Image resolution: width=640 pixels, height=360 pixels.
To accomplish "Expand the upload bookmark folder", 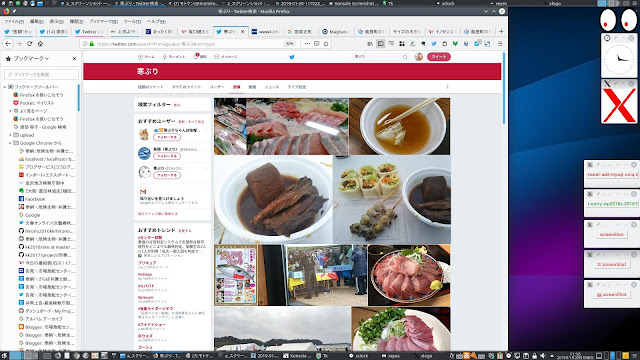I will [x=10, y=135].
